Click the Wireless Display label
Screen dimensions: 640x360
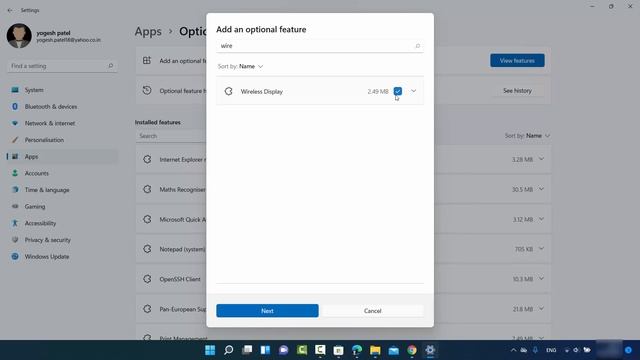click(x=262, y=91)
